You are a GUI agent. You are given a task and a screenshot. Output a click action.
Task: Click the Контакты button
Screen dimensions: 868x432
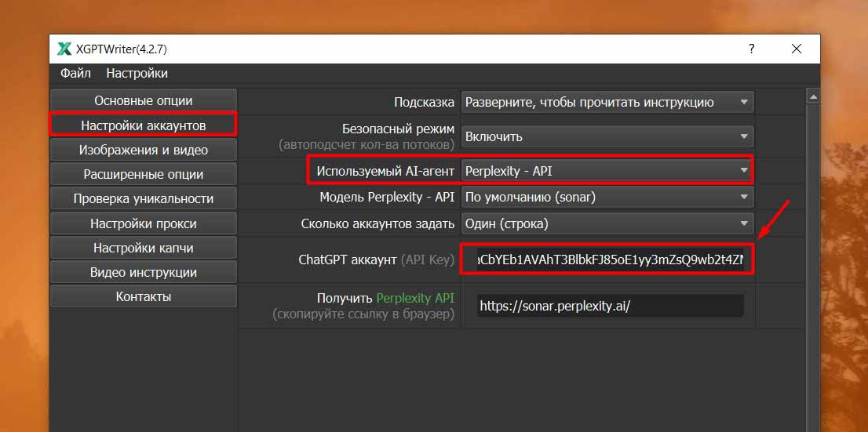point(143,296)
